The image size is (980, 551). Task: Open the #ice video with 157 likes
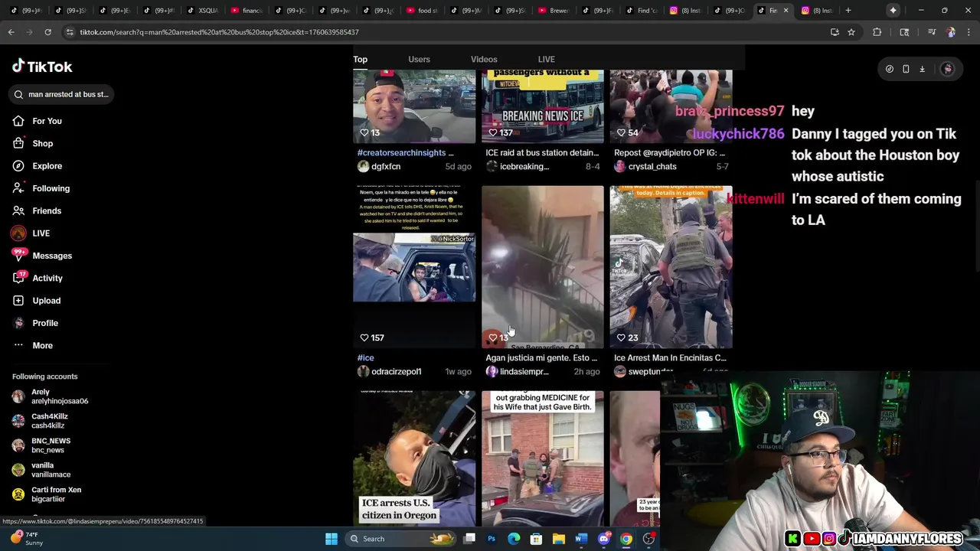414,266
